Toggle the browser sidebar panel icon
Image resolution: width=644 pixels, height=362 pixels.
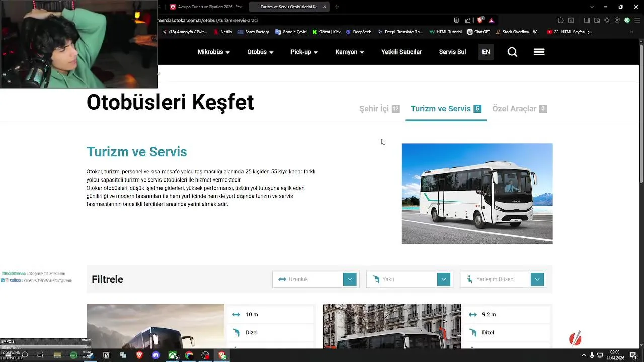pyautogui.click(x=587, y=20)
